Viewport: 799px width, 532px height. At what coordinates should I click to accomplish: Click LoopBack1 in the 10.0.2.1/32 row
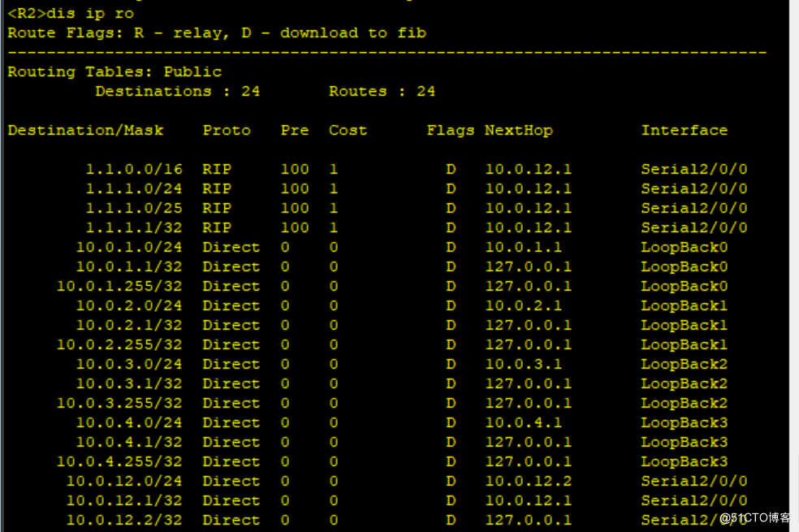tap(685, 325)
